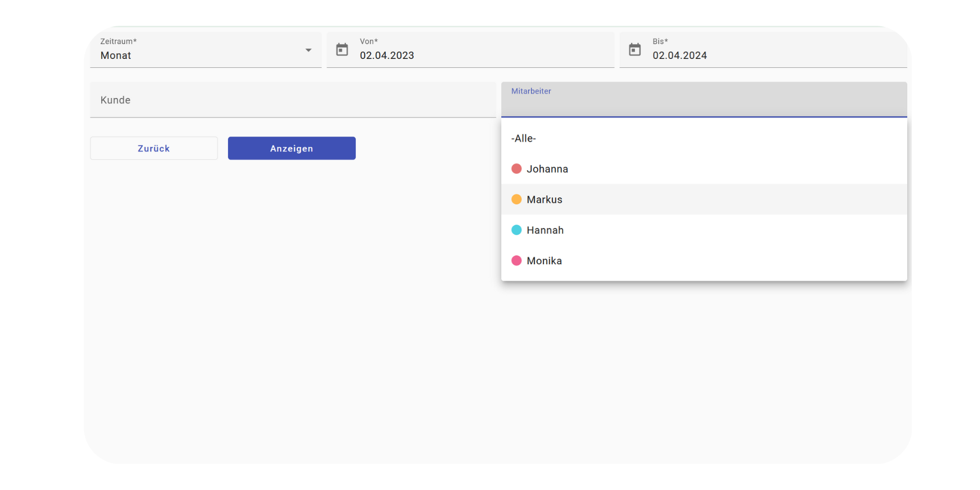Click Monika's pink color dot
980x490 pixels.
pos(516,260)
